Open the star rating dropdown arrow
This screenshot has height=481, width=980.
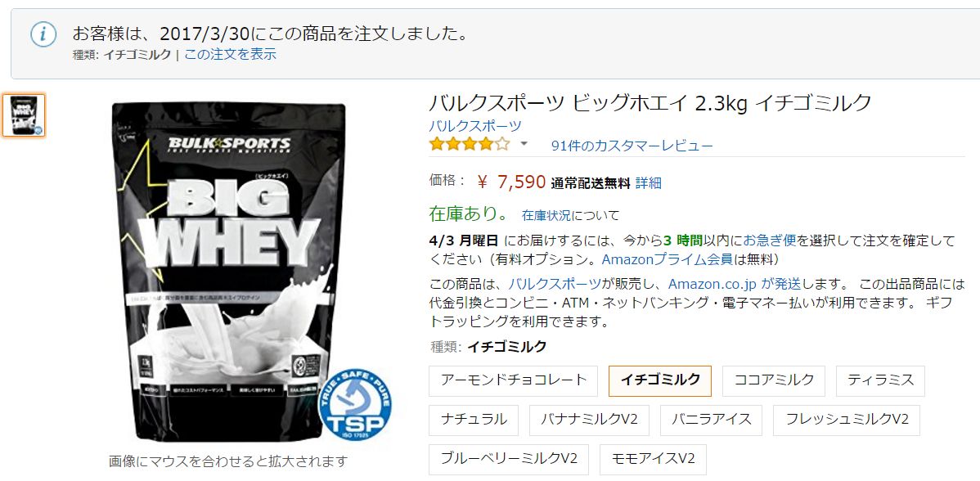click(x=524, y=144)
